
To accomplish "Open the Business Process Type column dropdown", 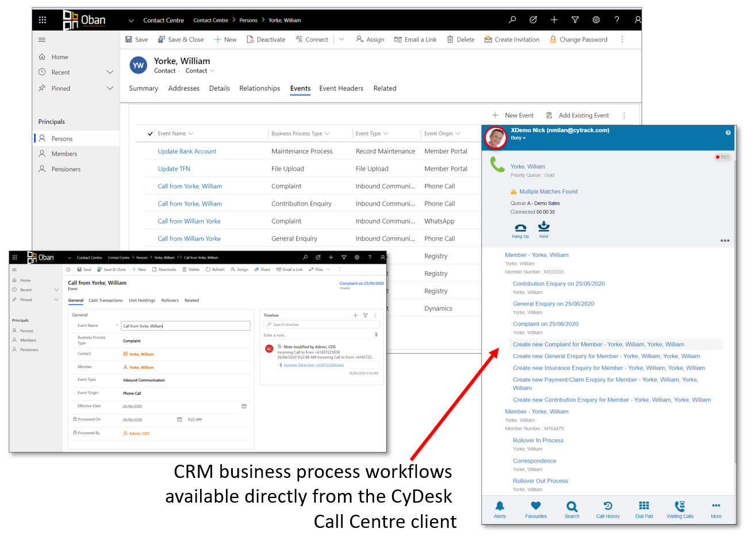I will [327, 134].
